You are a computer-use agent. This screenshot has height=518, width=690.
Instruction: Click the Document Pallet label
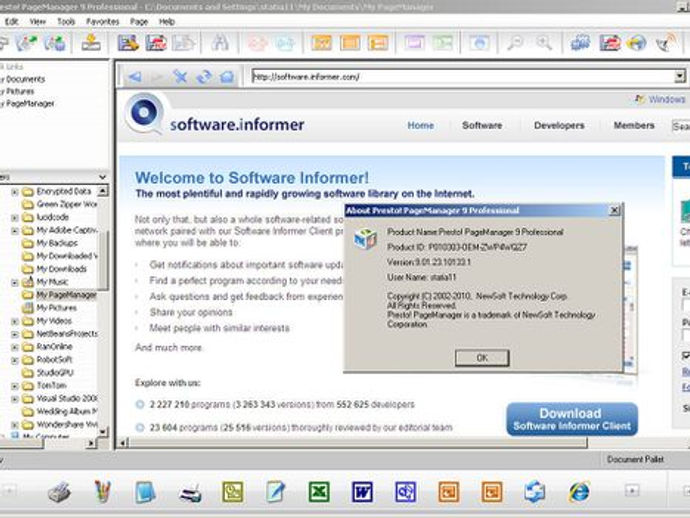[635, 459]
